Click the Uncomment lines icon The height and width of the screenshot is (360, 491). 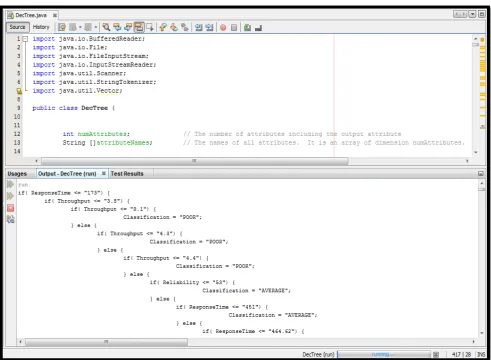[x=258, y=28]
